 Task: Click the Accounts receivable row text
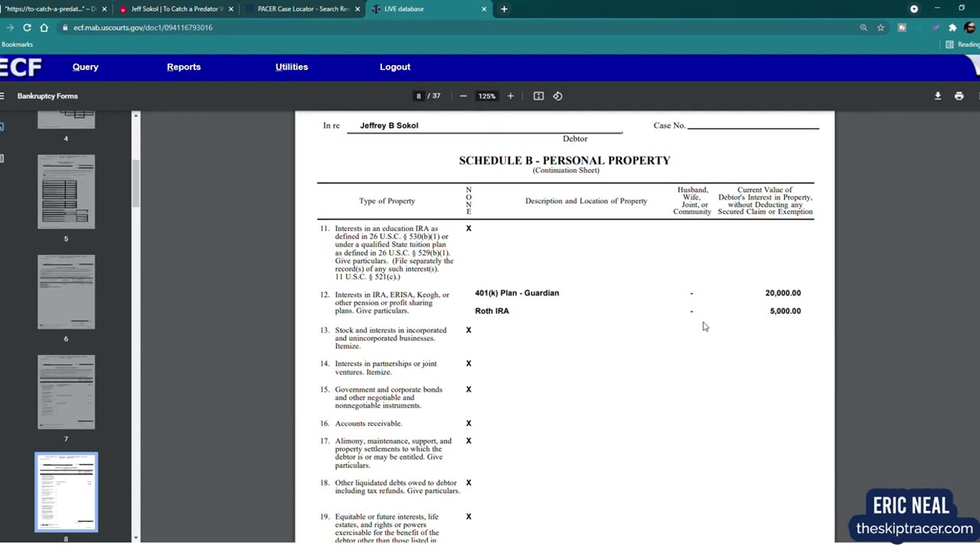point(368,423)
